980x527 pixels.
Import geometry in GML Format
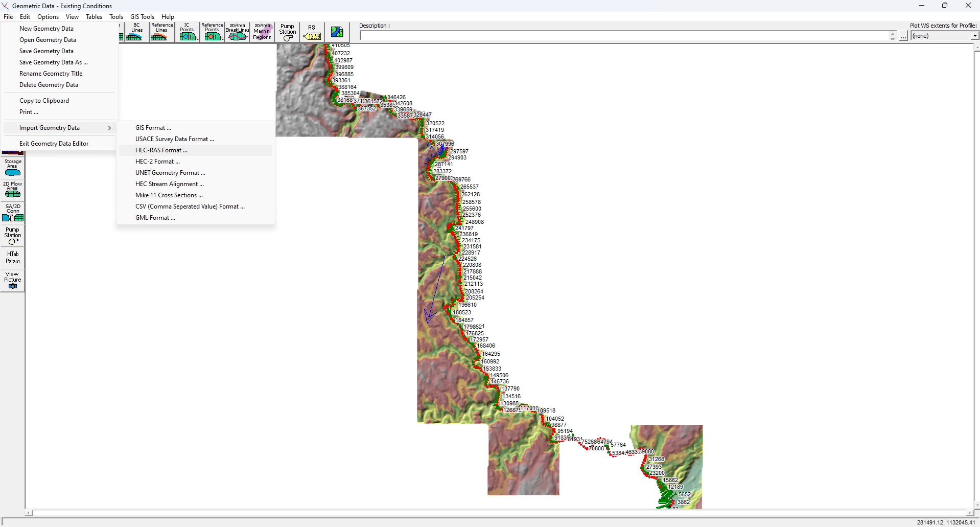click(196, 218)
